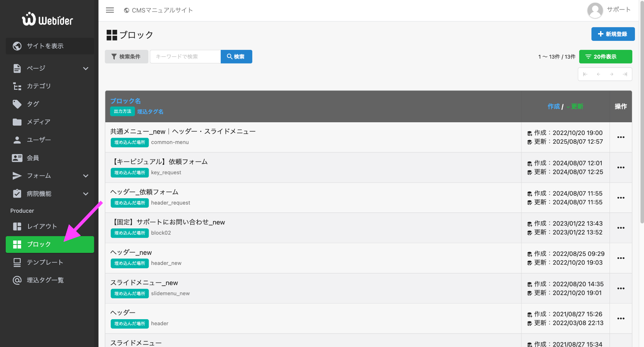The image size is (644, 347).
Task: Open the 20件表示 display count dropdown
Action: [x=605, y=56]
